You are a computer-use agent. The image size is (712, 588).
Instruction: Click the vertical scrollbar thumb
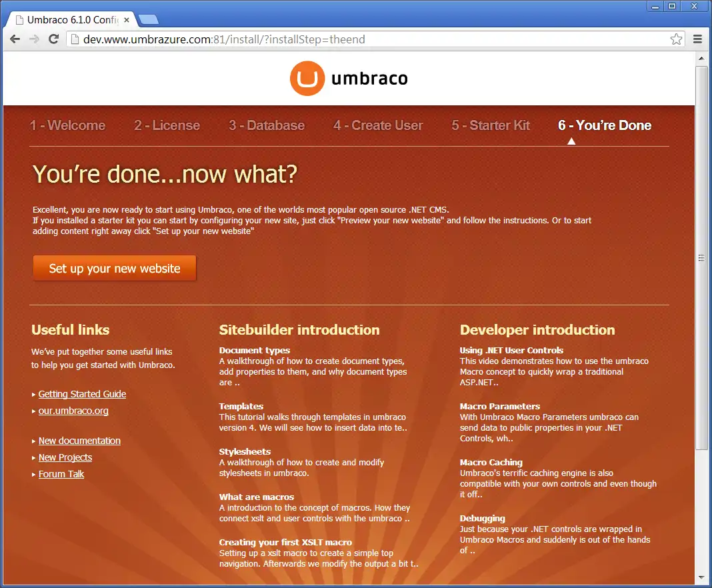tap(701, 258)
